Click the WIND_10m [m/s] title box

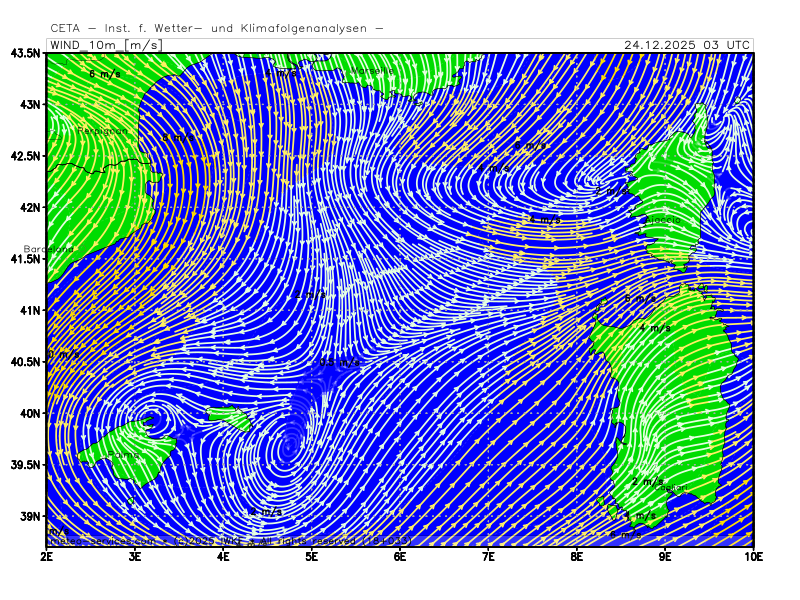click(x=105, y=45)
